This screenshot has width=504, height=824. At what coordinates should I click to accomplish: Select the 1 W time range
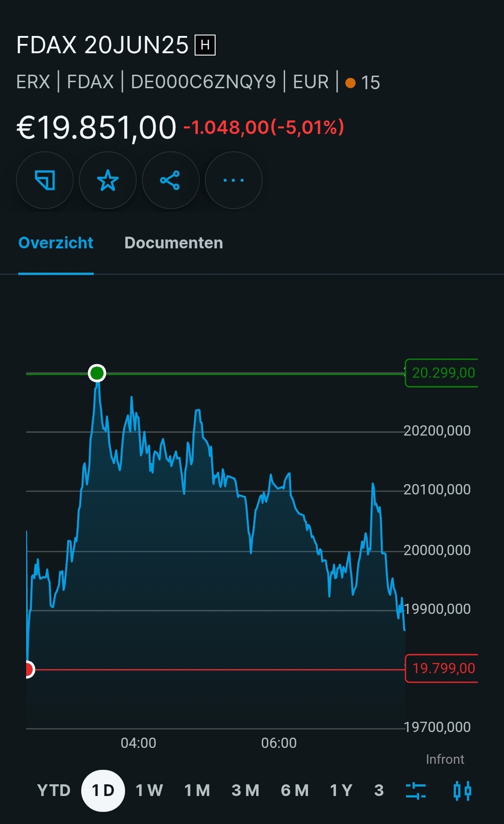[149, 790]
